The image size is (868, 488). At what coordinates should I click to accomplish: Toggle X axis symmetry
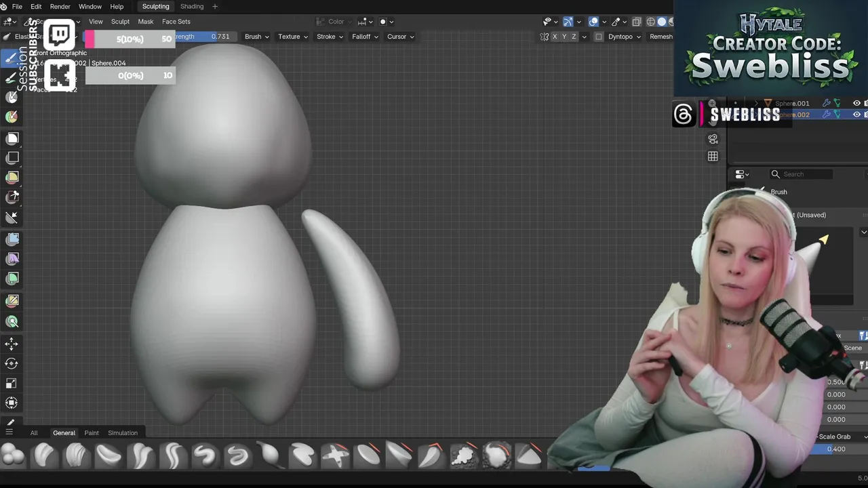tap(555, 37)
